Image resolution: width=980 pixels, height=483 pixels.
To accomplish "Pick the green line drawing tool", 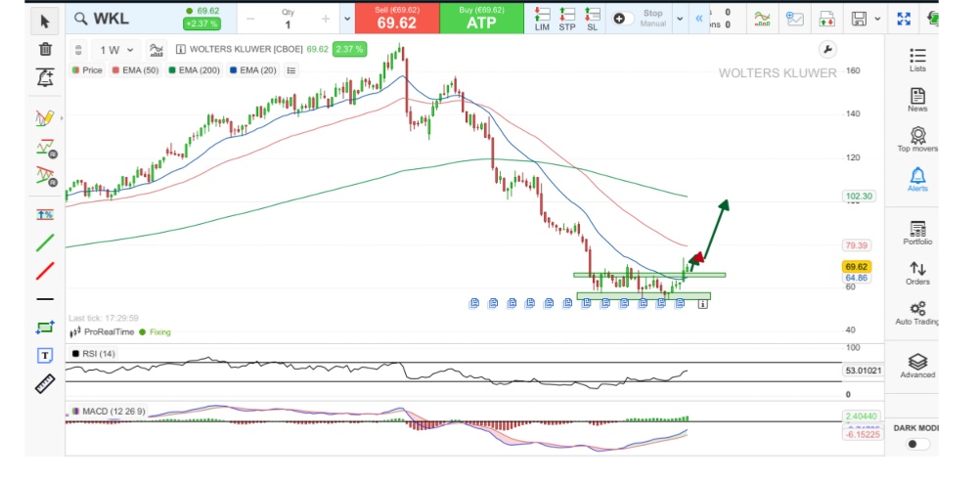I will click(45, 242).
